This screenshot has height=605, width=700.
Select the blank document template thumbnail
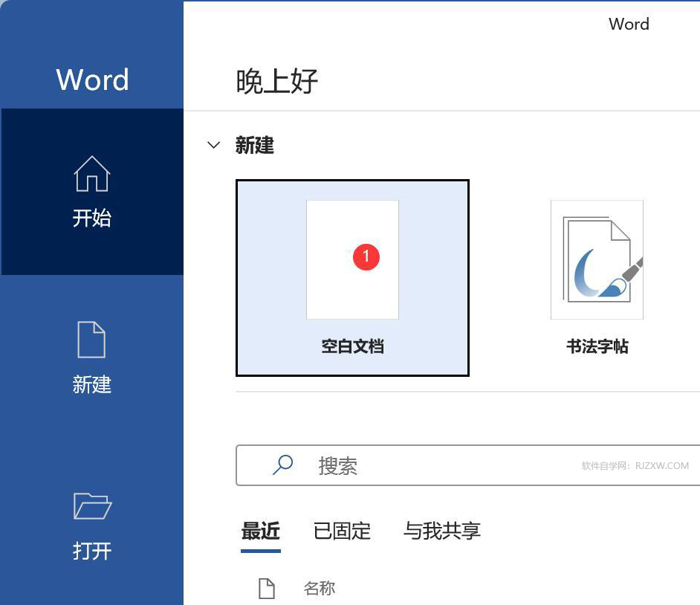(x=351, y=259)
